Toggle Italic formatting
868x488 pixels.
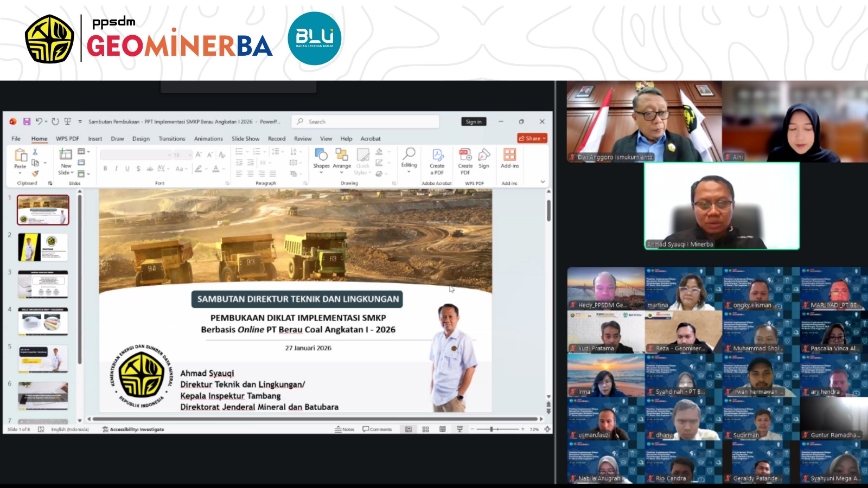(x=116, y=168)
